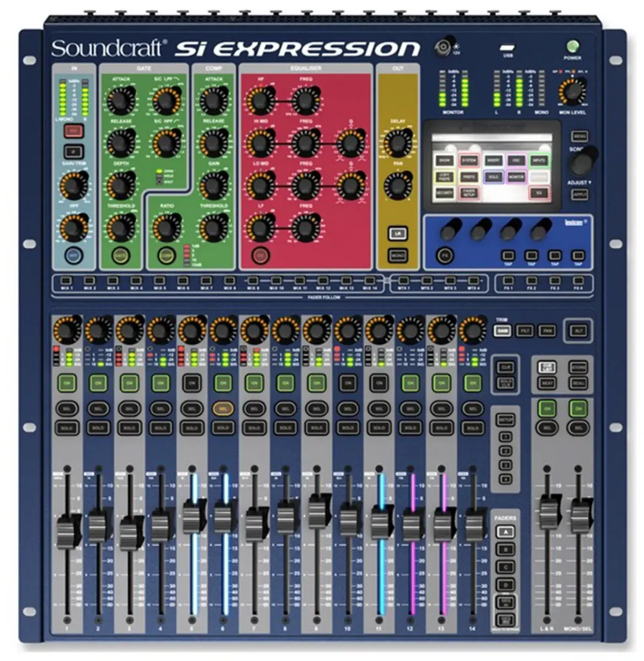Viewport: 644px width, 661px height.
Task: Click the mute group SETUP button
Action: point(505,420)
